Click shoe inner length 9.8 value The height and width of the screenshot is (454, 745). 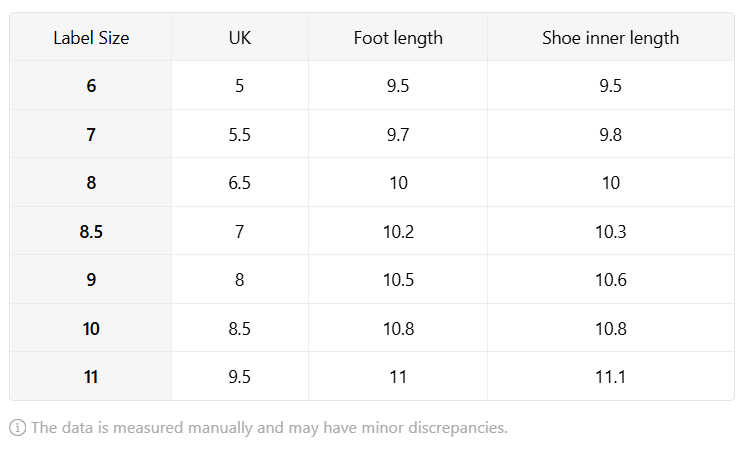coord(611,135)
